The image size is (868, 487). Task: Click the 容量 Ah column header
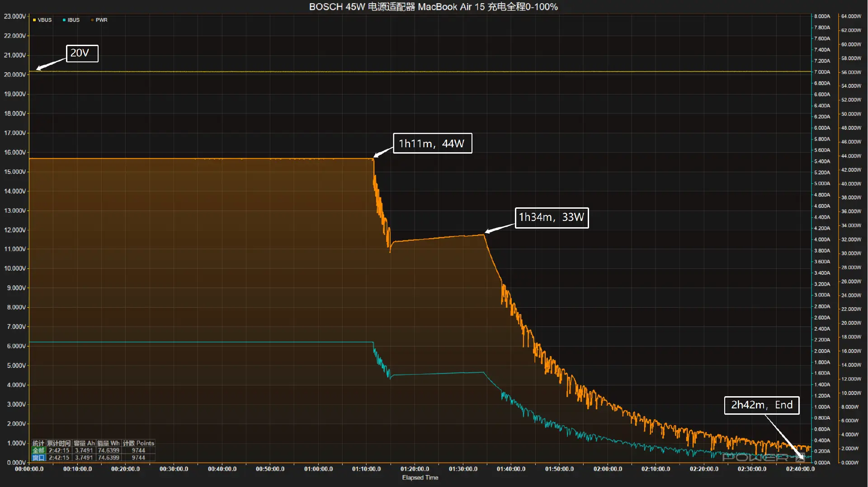click(84, 443)
